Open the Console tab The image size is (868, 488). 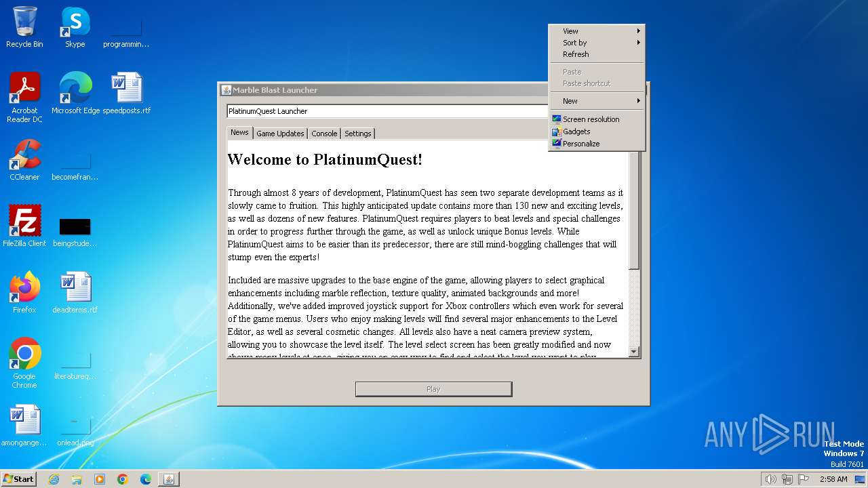324,134
